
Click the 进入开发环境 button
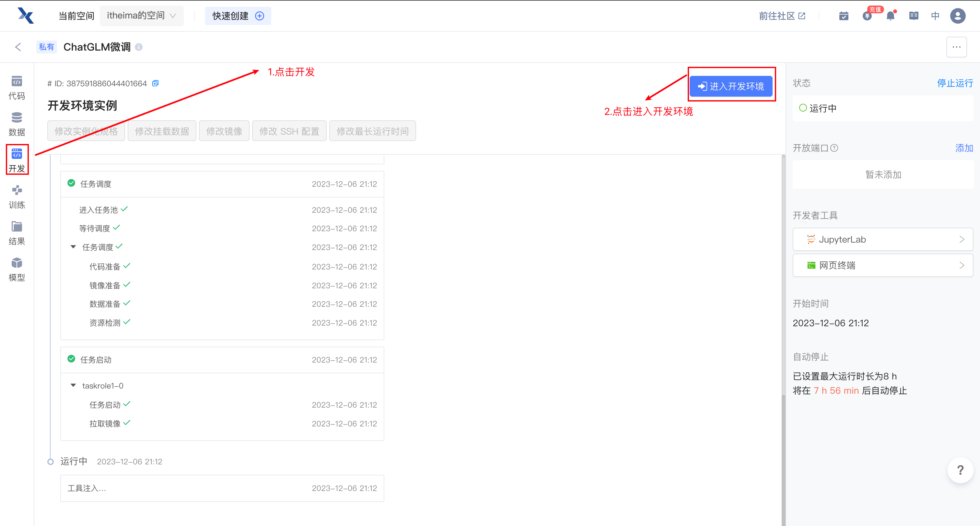[730, 86]
